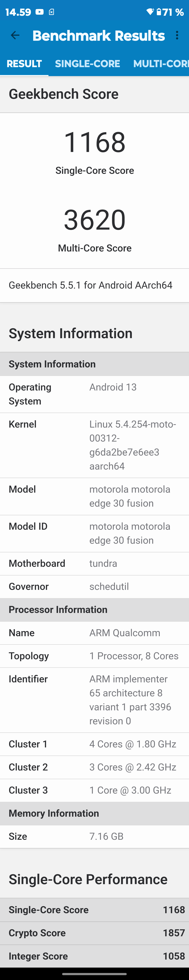Tap the Governor schedutil row
Screen dimensions: 189x980
[x=94, y=587]
